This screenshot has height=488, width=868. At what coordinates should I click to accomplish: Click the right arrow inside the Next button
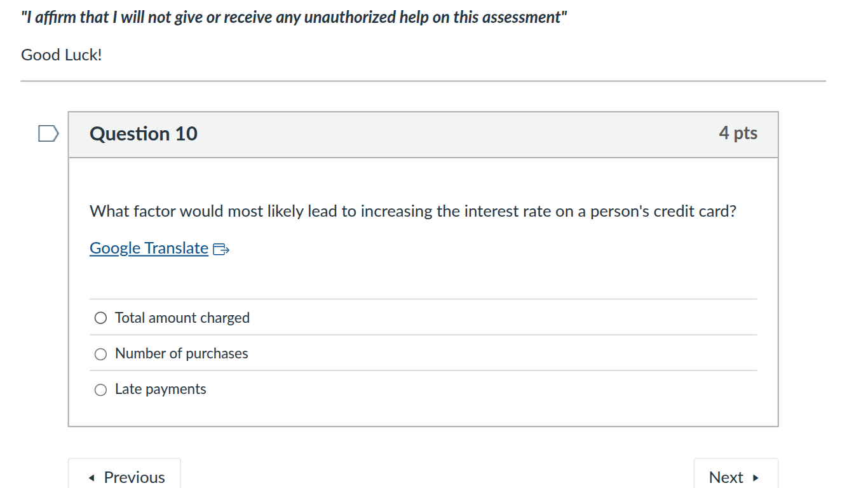[755, 477]
